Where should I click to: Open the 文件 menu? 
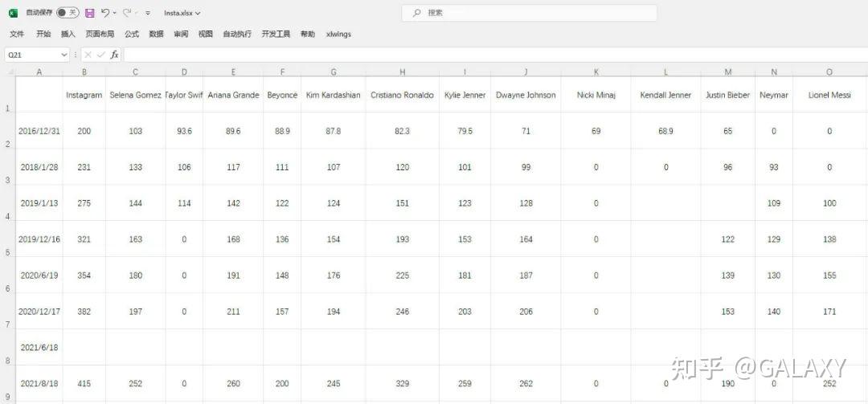(17, 35)
